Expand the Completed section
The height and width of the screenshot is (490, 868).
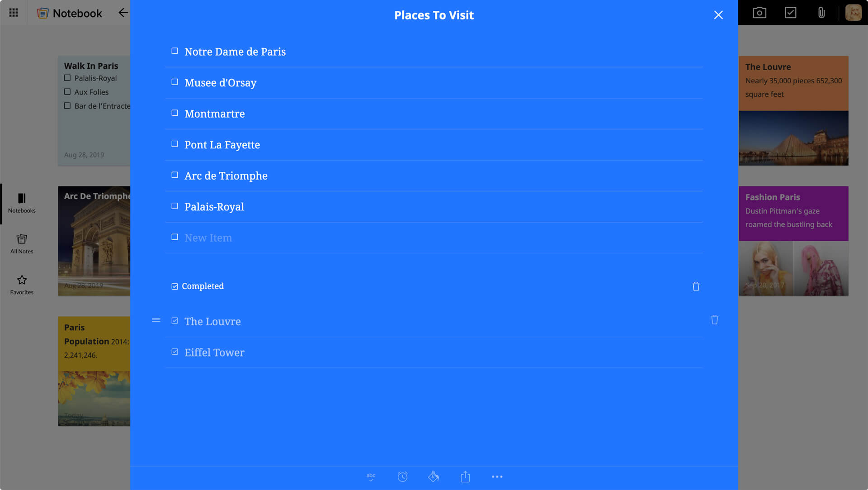[x=202, y=286]
